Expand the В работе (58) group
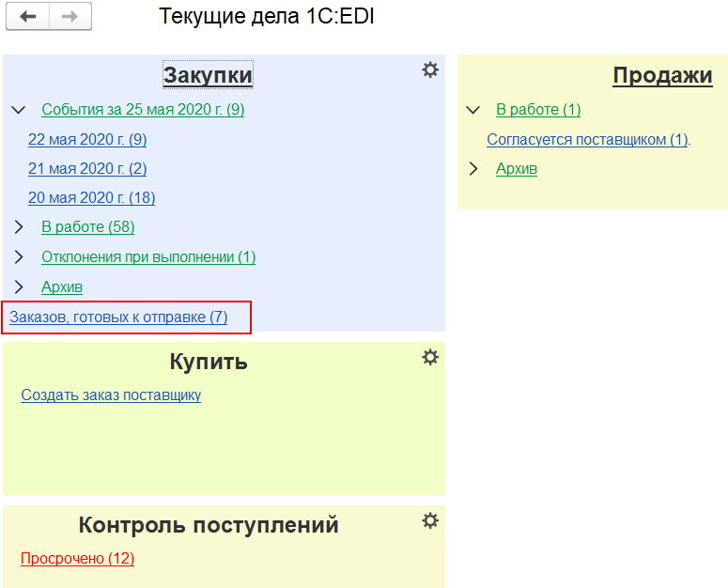728x588 pixels. pos(19,227)
